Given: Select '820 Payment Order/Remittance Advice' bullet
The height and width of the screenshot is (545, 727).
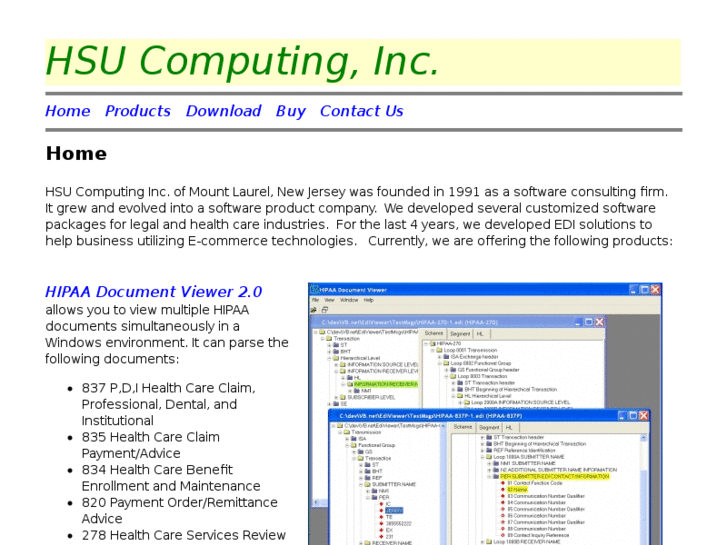Looking at the screenshot, I should tap(179, 510).
